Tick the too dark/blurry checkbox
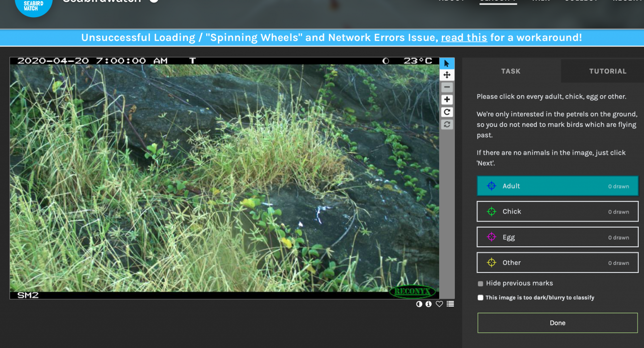The width and height of the screenshot is (644, 348). pos(480,298)
